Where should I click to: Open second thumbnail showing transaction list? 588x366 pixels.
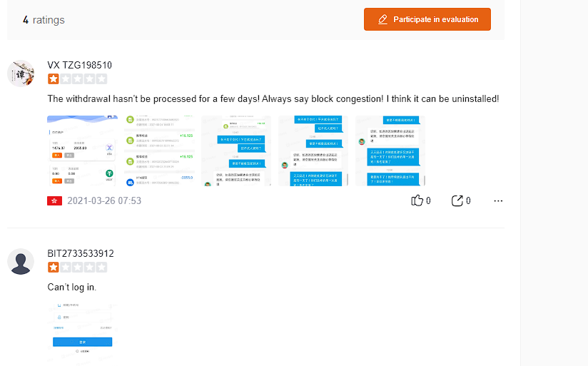pyautogui.click(x=159, y=151)
